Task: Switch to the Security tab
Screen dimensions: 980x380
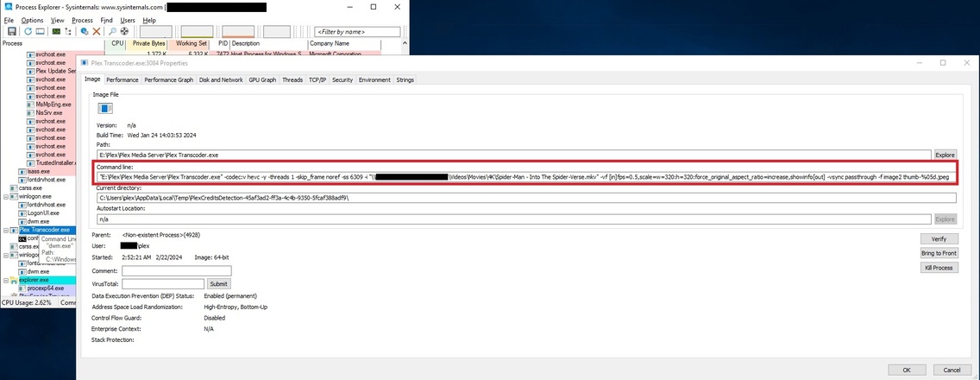Action: pyautogui.click(x=342, y=80)
